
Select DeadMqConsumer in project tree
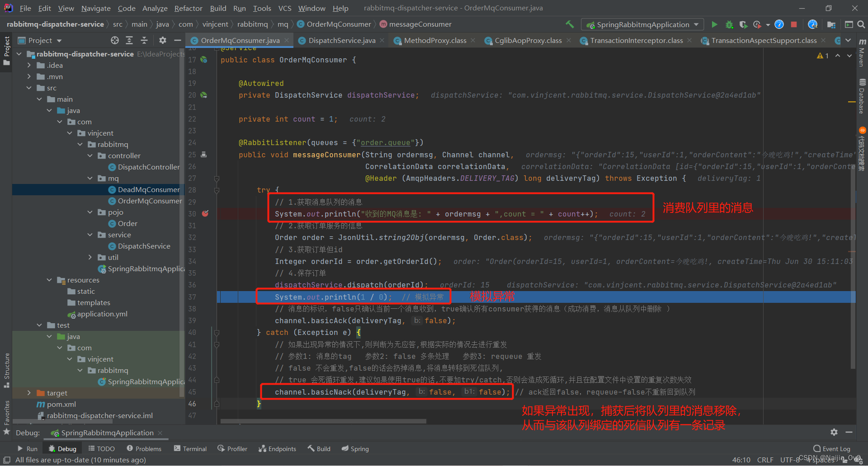click(149, 189)
